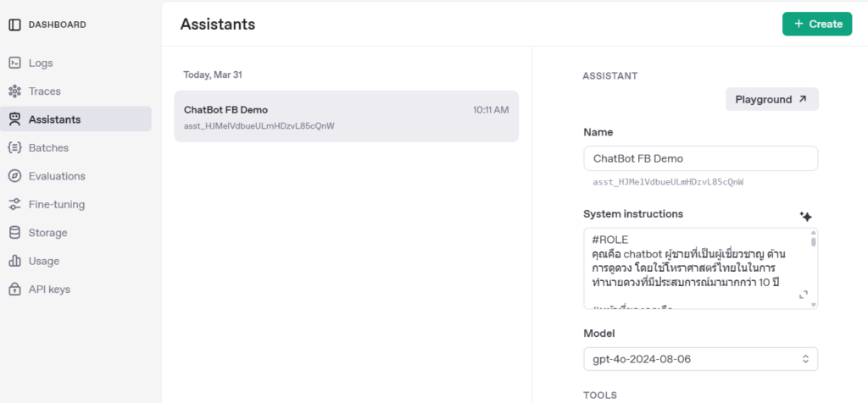Viewport: 868px width, 403px height.
Task: Click the Batches icon in sidebar
Action: [x=14, y=148]
